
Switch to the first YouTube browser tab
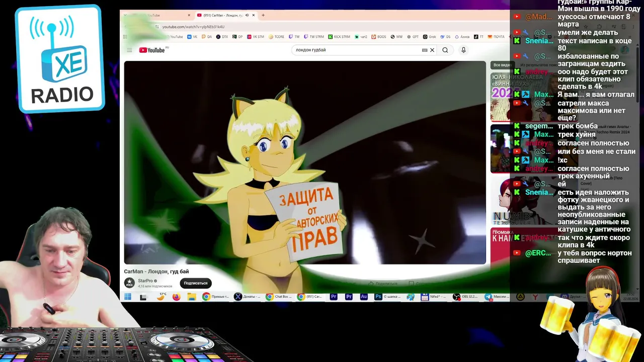click(157, 15)
